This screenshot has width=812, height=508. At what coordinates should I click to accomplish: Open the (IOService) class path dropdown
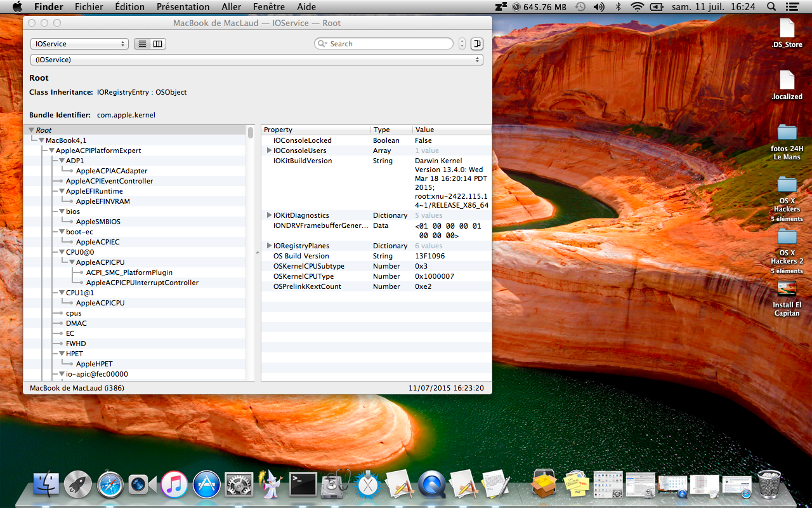coord(257,60)
